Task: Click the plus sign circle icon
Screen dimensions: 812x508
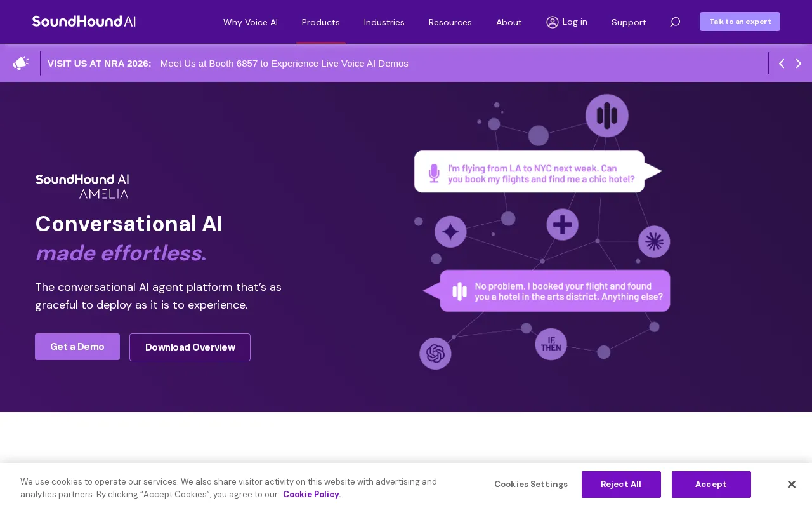Action: point(562,224)
